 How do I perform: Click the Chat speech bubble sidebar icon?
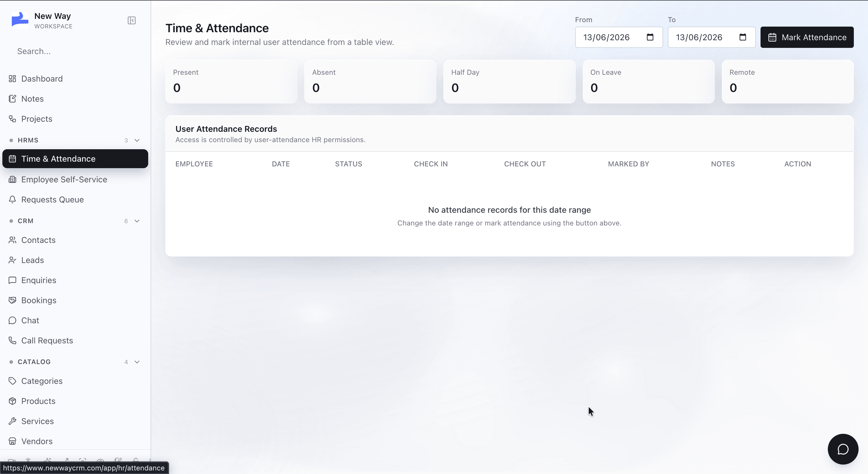[x=12, y=321]
